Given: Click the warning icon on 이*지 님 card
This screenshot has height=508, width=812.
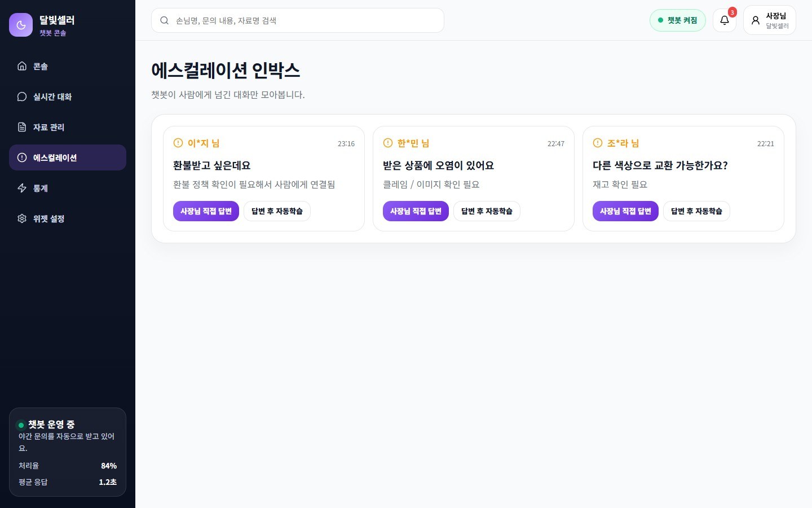Looking at the screenshot, I should point(178,143).
